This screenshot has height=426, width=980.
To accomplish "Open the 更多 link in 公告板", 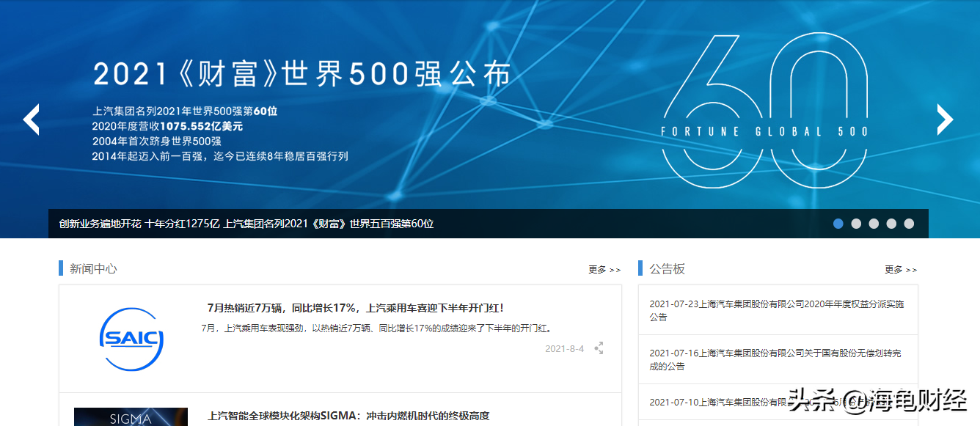I will click(x=901, y=270).
